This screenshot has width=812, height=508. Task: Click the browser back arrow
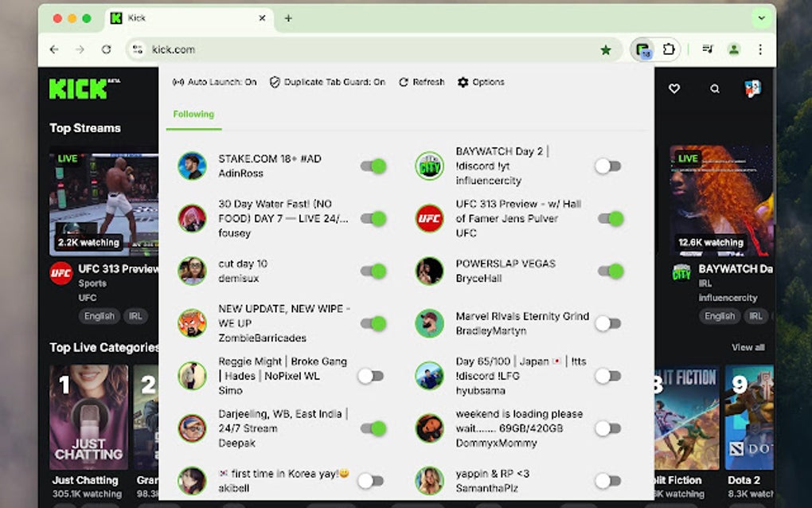point(53,49)
